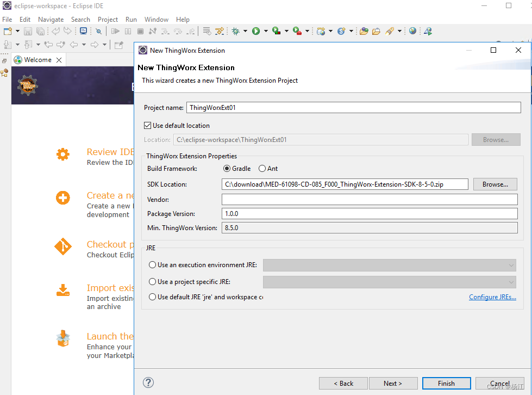Click the New wizard toolbar icon
532x395 pixels.
tap(8, 31)
